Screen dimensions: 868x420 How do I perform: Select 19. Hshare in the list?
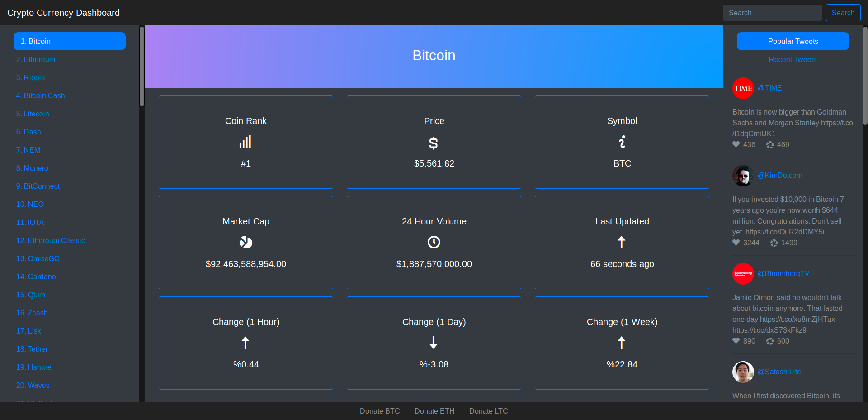pyautogui.click(x=34, y=367)
